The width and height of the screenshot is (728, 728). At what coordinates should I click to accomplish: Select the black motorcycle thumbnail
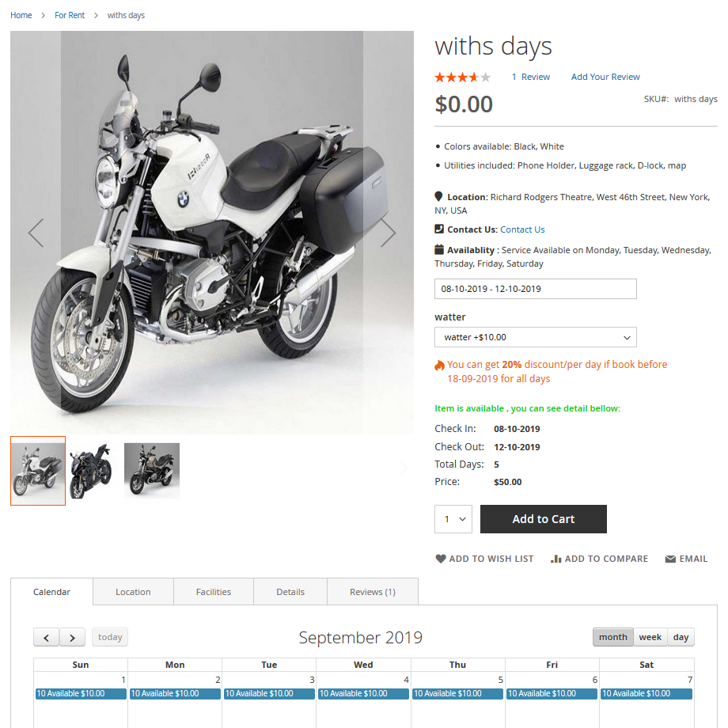tap(90, 471)
